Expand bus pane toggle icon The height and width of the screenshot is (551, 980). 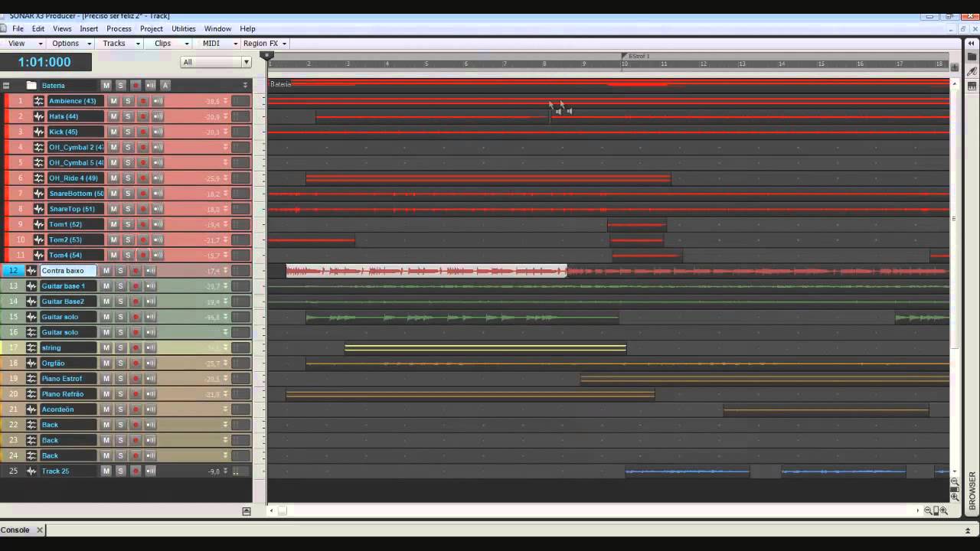[247, 510]
